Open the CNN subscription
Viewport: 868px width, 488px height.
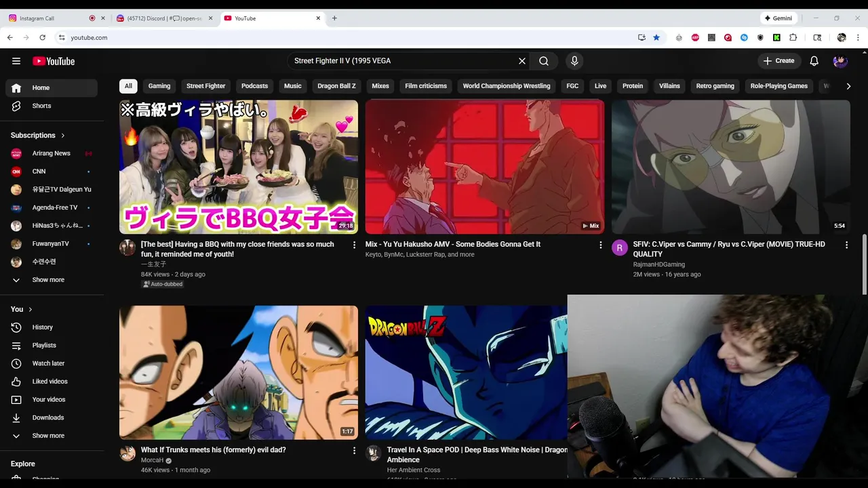coord(52,171)
